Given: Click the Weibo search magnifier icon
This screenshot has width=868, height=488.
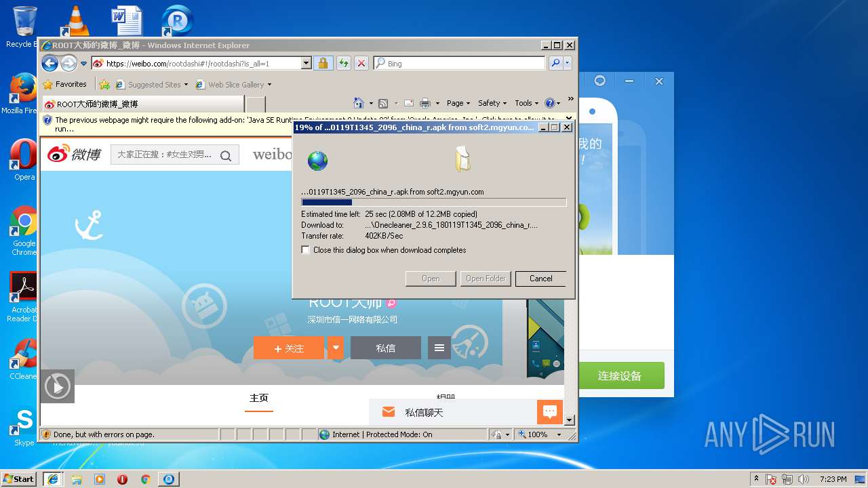Looking at the screenshot, I should (226, 155).
